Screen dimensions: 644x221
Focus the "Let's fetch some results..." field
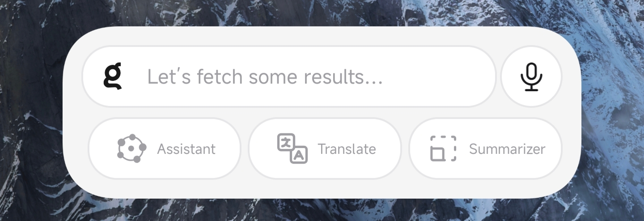(x=289, y=76)
